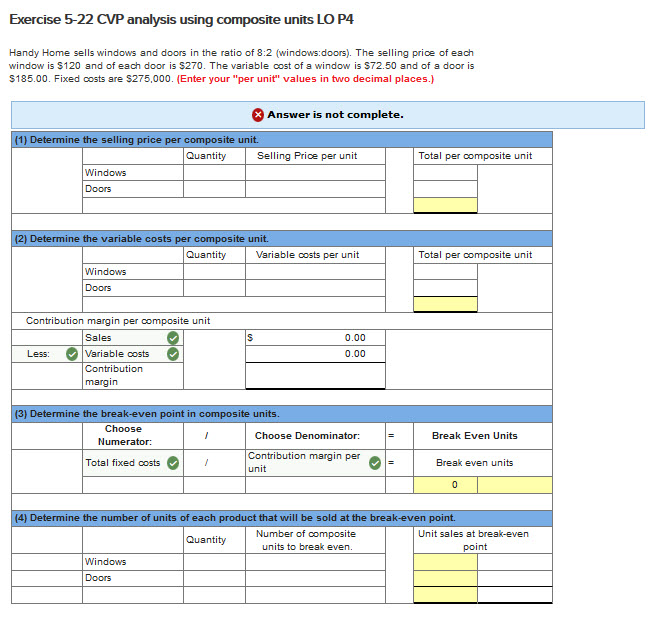Click 'Number of composite units to break even' heading
The height and width of the screenshot is (639, 649).
(x=306, y=540)
